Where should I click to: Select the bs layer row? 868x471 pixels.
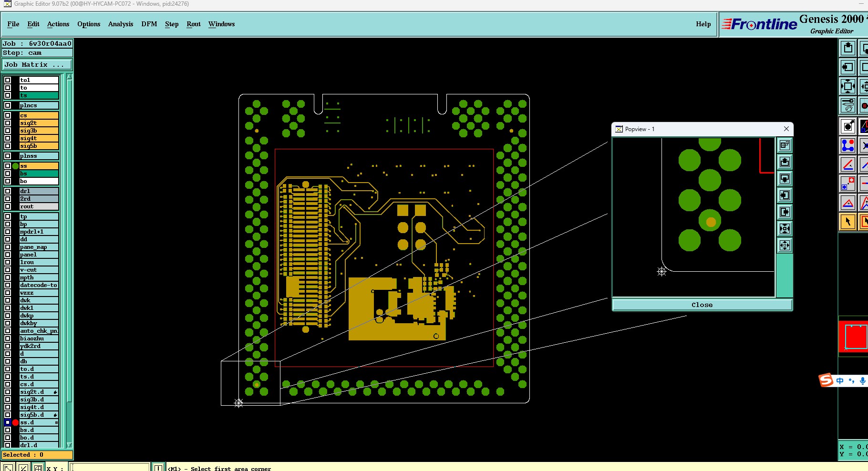pyautogui.click(x=39, y=174)
